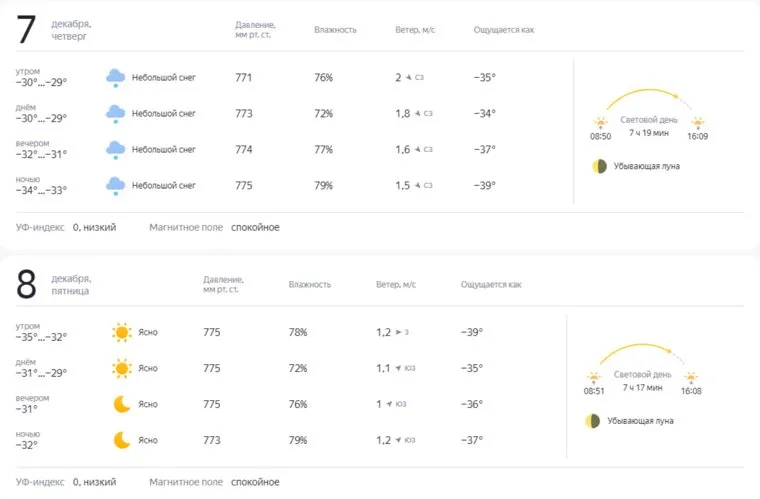Click the sunset icon above 16:09
The width and height of the screenshot is (760, 499).
697,122
